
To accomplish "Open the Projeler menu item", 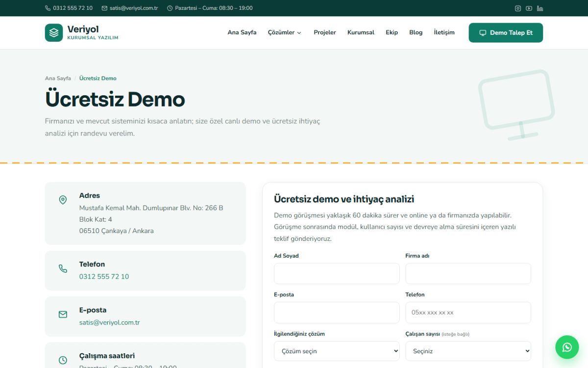I will pos(325,32).
